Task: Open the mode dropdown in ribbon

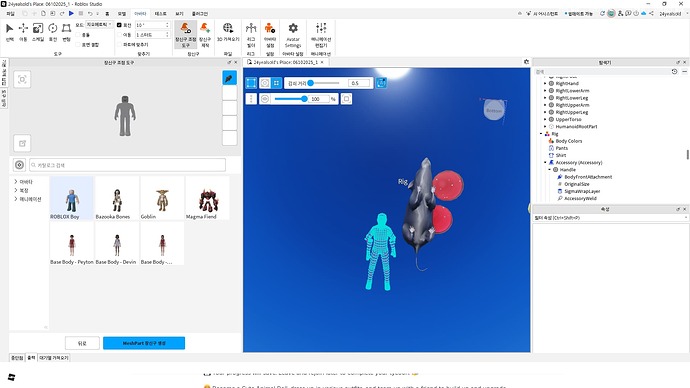Action: tap(99, 25)
